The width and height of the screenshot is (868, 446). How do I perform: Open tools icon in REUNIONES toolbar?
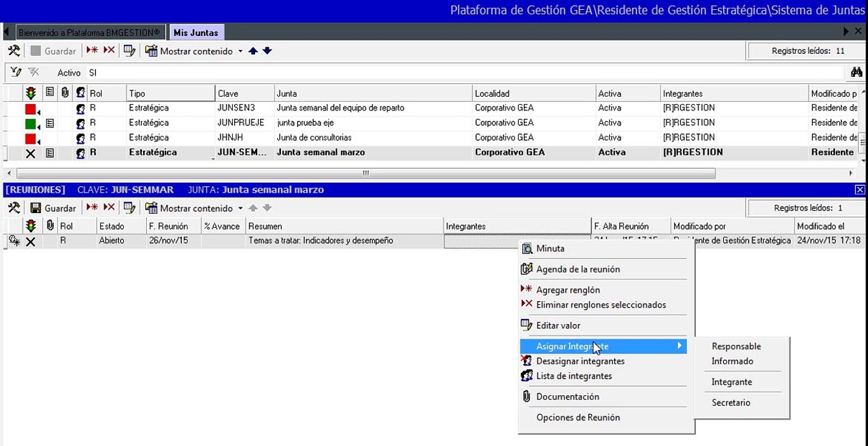(14, 208)
